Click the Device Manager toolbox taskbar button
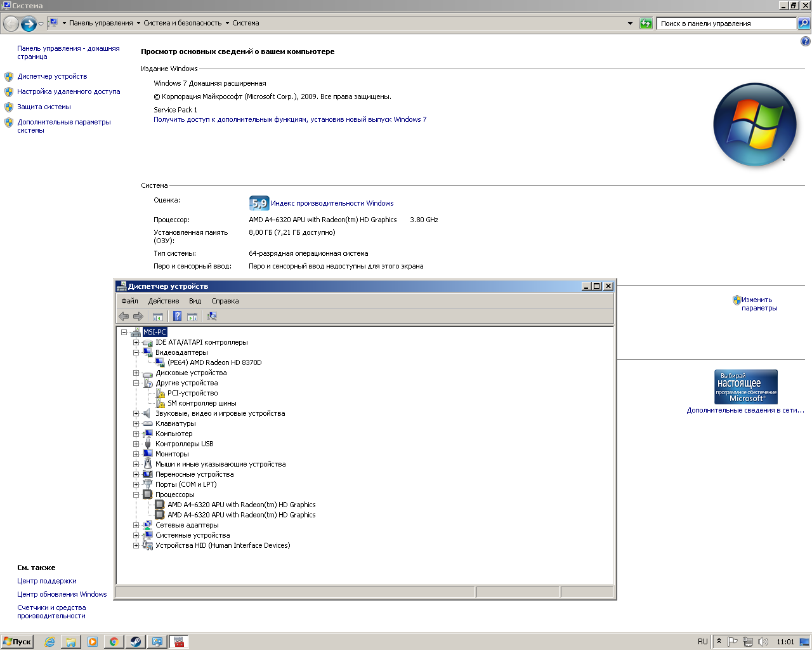Viewport: 812px width, 650px height. [179, 642]
